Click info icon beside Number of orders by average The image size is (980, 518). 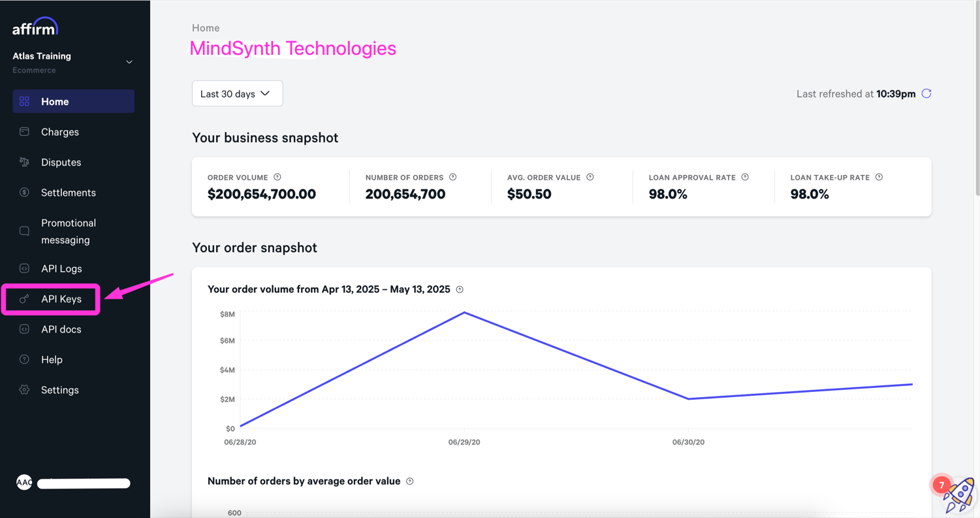tap(410, 481)
